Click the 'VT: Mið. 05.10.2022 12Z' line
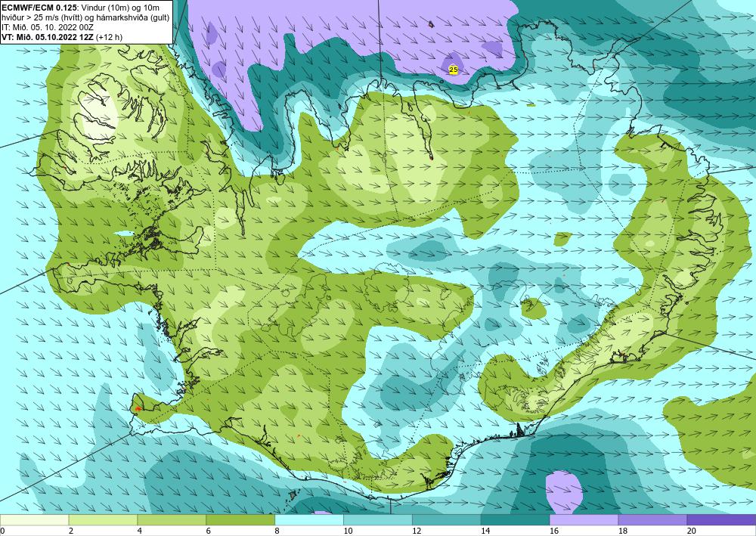756x536 pixels. (62, 37)
